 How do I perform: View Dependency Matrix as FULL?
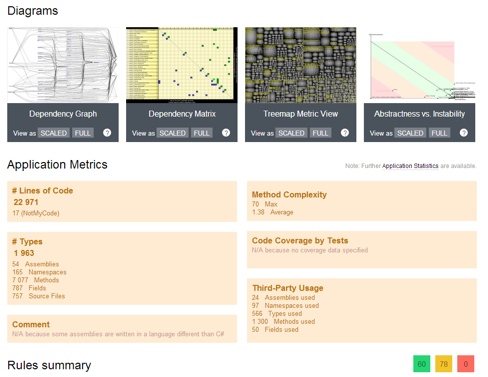pyautogui.click(x=202, y=133)
